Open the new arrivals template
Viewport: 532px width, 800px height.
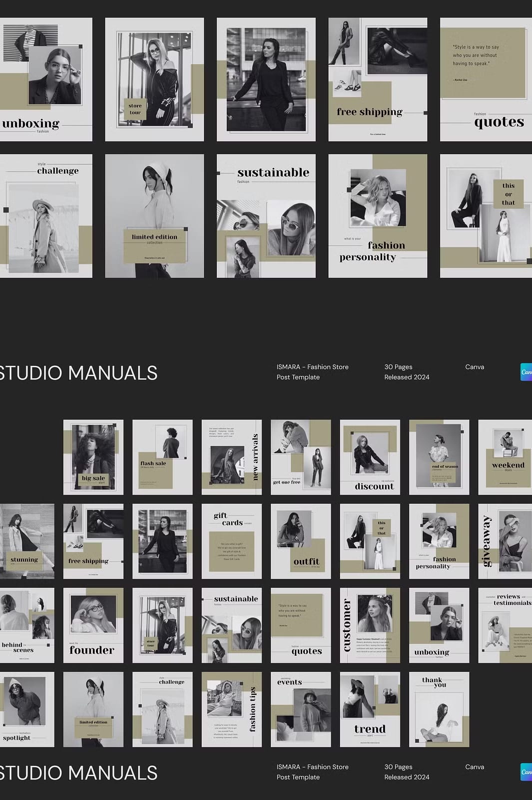pyautogui.click(x=232, y=457)
